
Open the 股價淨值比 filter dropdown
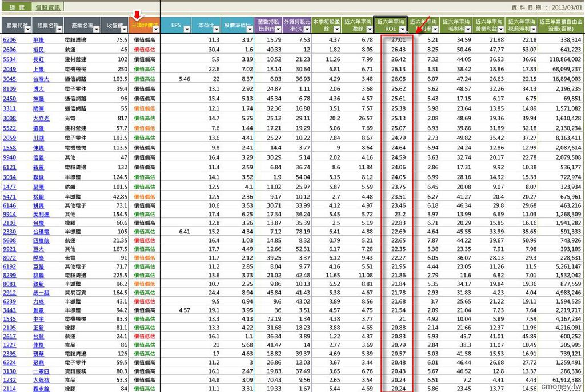coord(250,29)
